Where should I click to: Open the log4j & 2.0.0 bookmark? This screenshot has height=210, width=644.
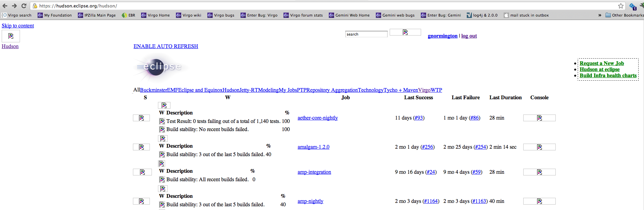[482, 15]
